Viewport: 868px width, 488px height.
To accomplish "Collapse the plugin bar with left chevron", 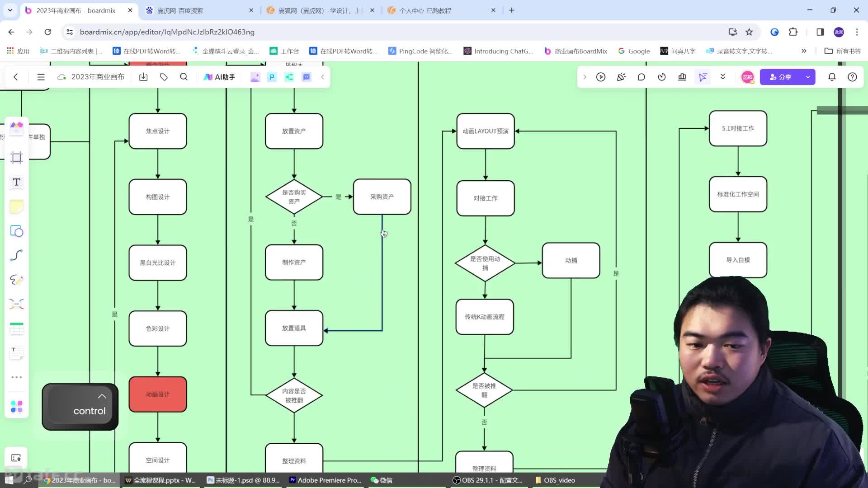I will tap(322, 77).
